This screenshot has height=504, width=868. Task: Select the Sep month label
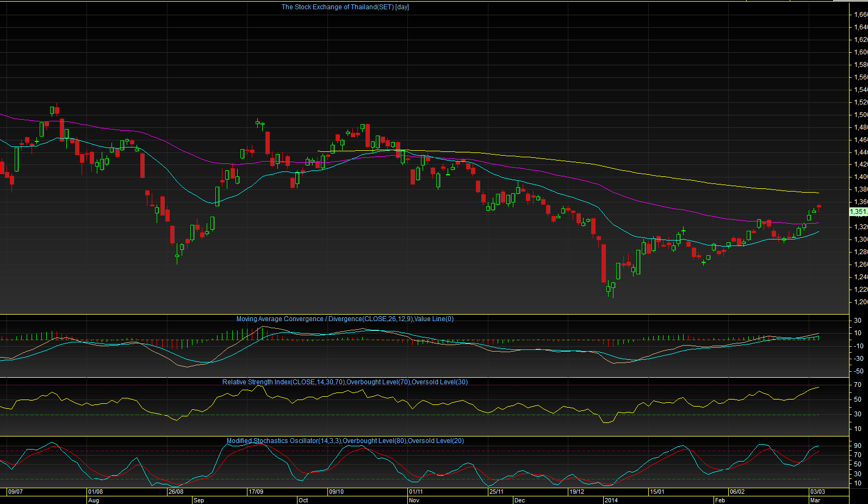[x=199, y=500]
